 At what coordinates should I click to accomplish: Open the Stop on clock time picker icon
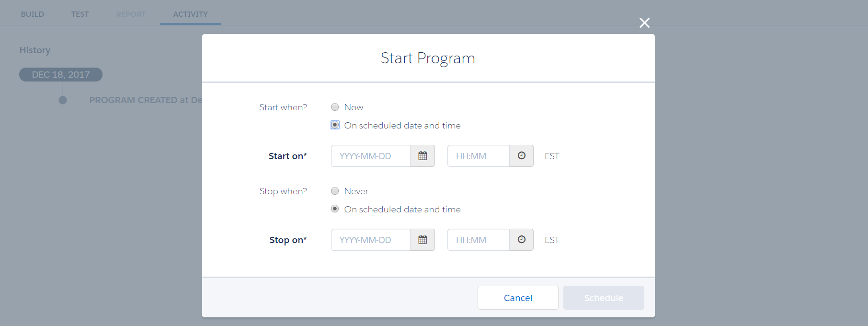pos(521,240)
